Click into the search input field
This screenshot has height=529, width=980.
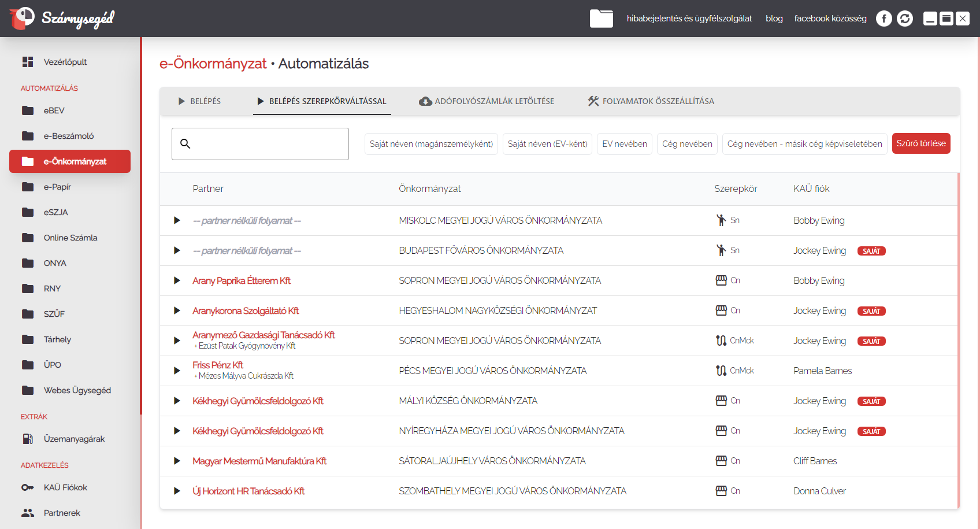pos(269,144)
